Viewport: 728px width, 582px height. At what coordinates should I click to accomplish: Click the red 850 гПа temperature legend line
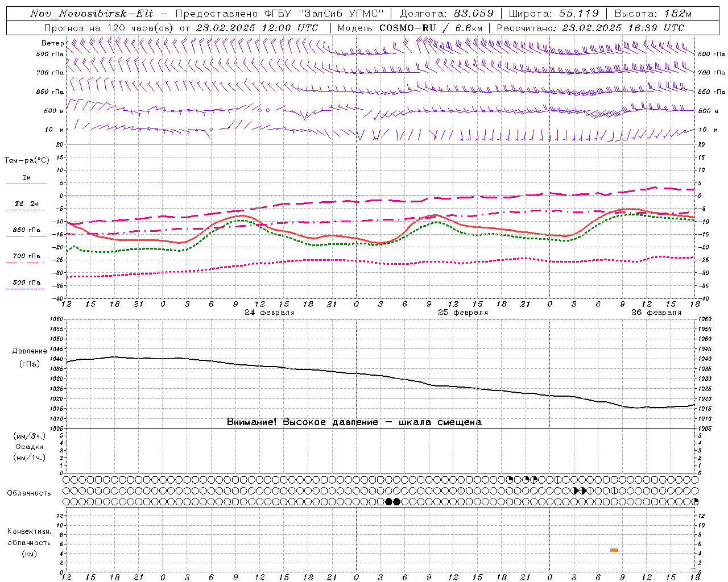click(26, 236)
